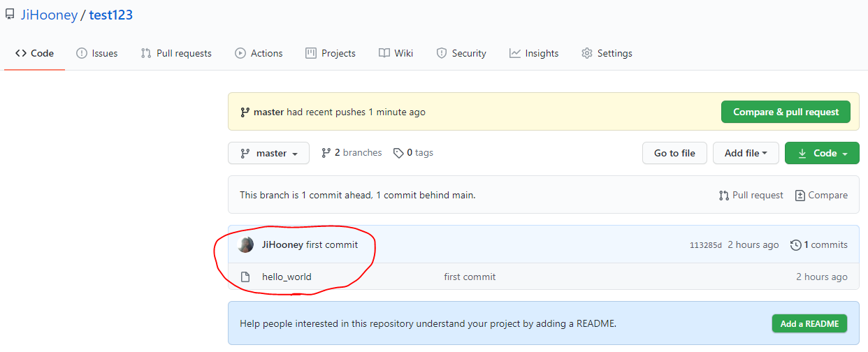Click '2 hours ago' next to commit hash
This screenshot has width=868, height=352.
pyautogui.click(x=753, y=244)
